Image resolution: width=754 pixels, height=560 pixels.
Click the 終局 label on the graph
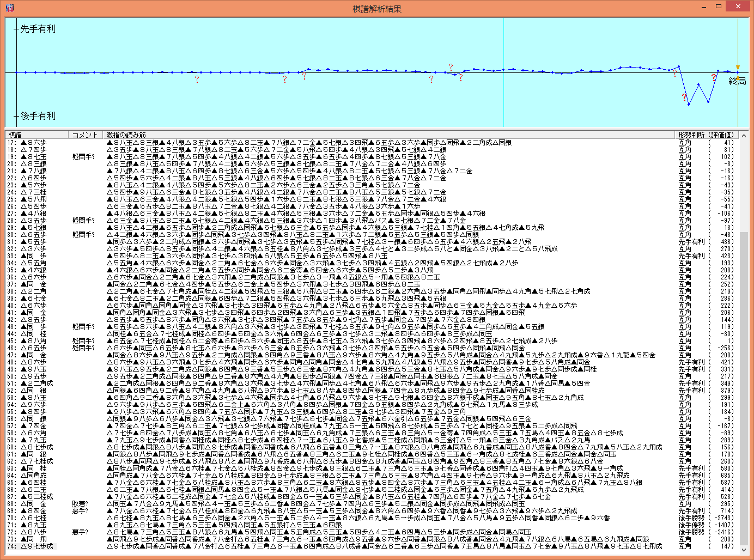point(737,81)
